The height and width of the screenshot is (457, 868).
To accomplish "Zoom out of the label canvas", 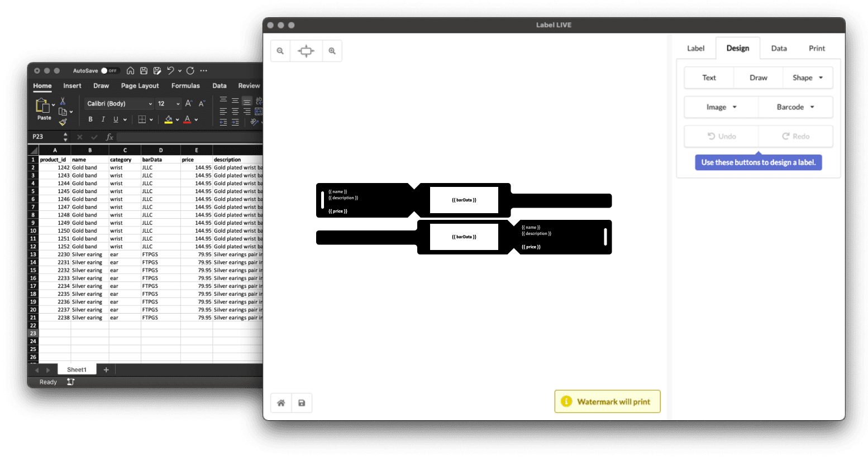I will (280, 51).
